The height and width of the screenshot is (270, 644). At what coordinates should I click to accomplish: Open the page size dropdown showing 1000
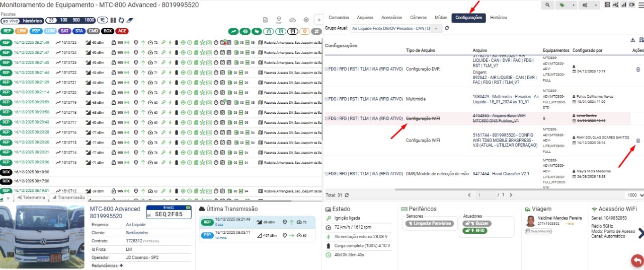[633, 195]
